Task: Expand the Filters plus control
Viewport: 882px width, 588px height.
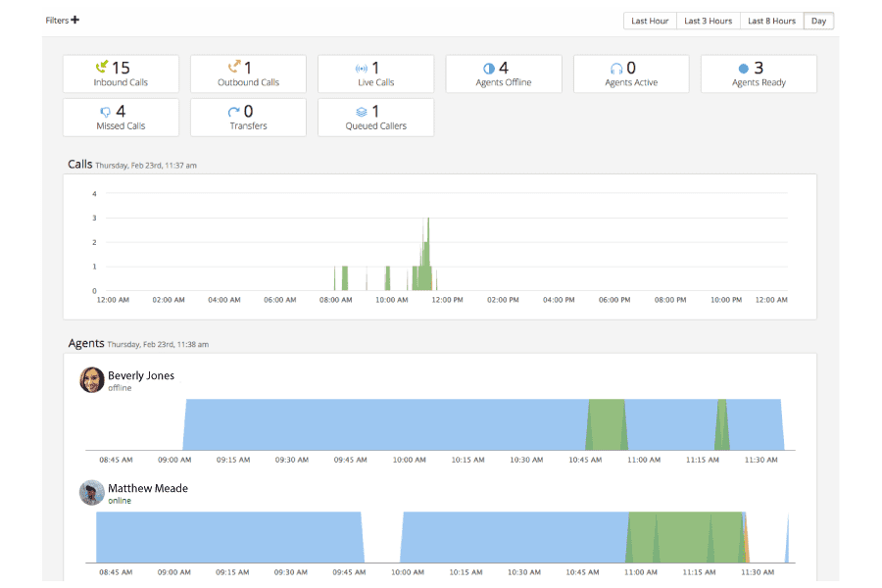Action: coord(75,20)
